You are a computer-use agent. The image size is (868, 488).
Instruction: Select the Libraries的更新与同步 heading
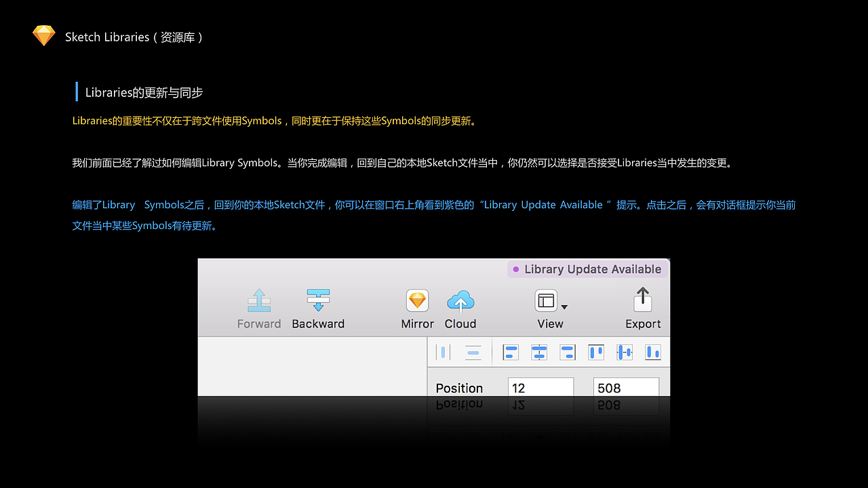coord(143,92)
